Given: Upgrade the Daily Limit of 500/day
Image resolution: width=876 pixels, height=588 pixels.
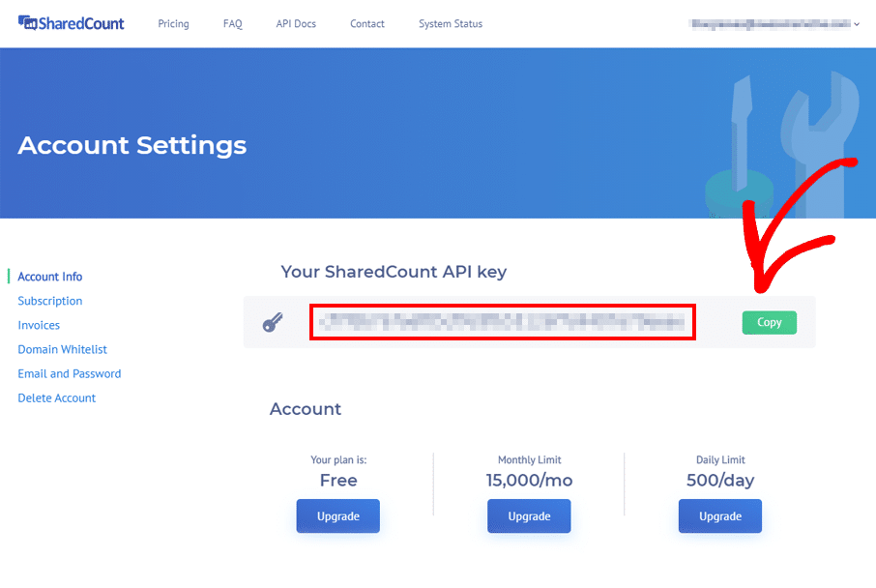Looking at the screenshot, I should pos(719,515).
